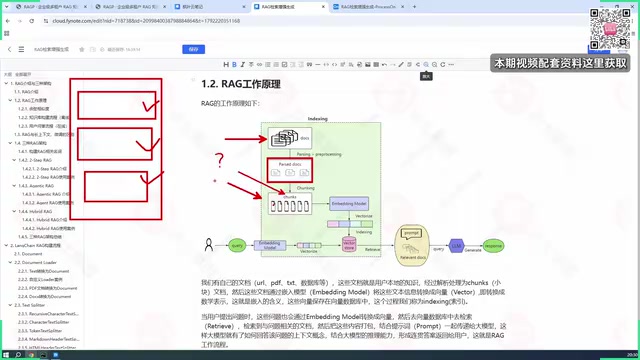Click the browser address bar URL
Screen dimensions: 640x360
(x=146, y=21)
